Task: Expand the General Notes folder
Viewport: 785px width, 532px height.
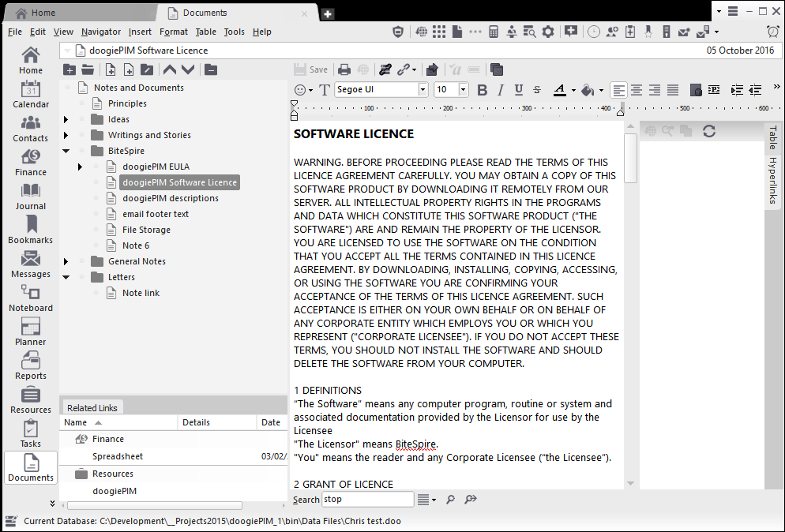Action: tap(66, 261)
